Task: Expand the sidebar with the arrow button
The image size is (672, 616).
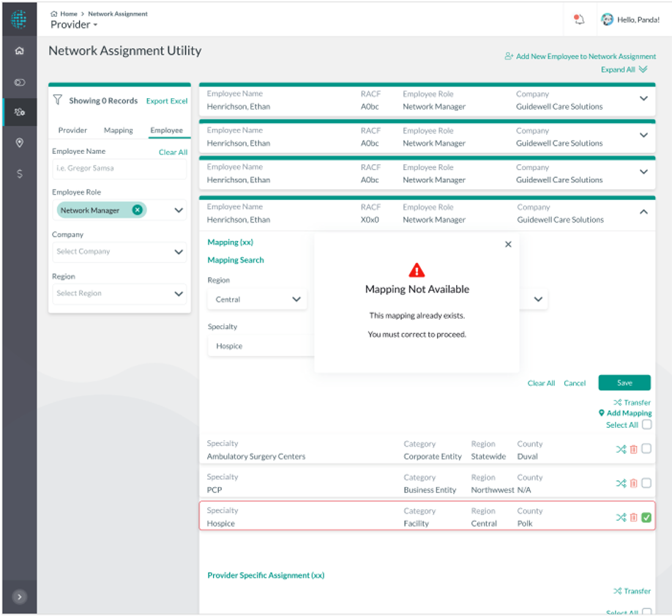Action: pos(19,597)
